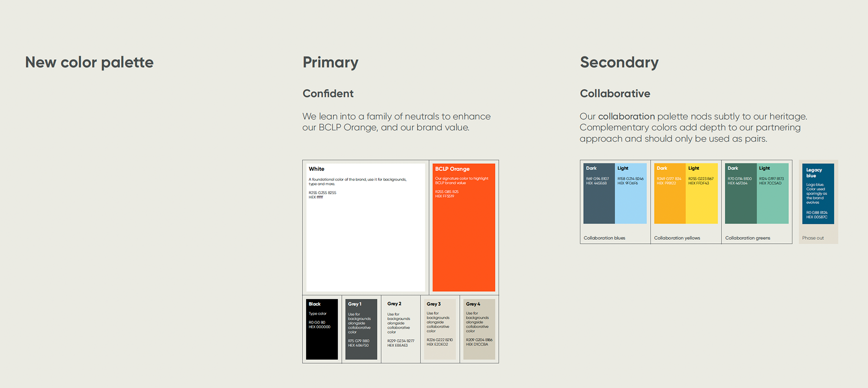868x388 pixels.
Task: Click the "HEX 9FD6F6" value
Action: pos(628,183)
